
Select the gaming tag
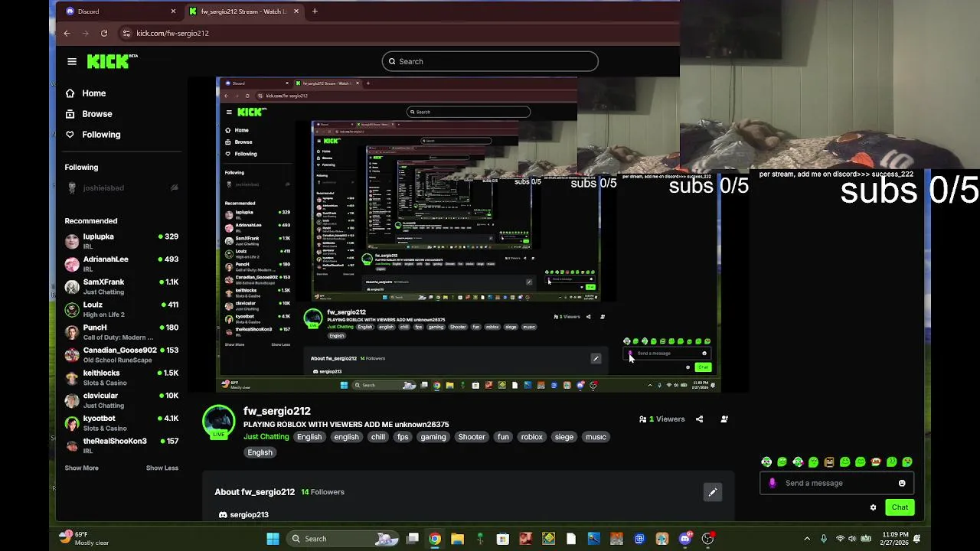click(x=433, y=437)
